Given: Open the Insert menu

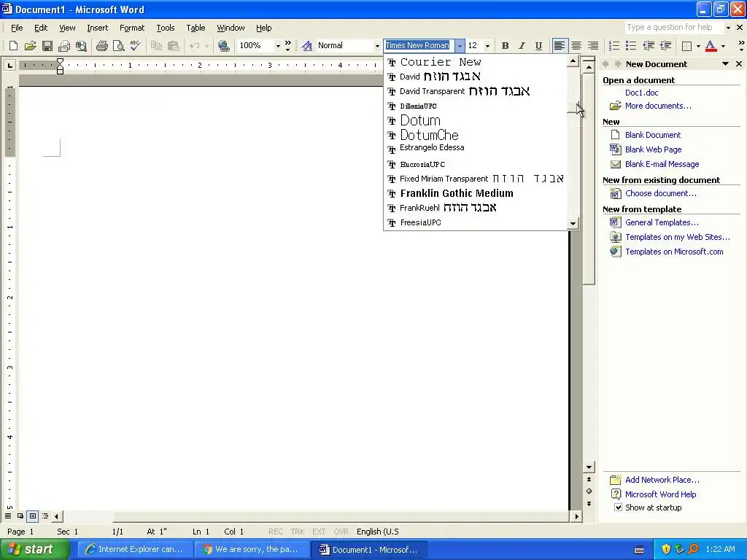Looking at the screenshot, I should coord(97,28).
